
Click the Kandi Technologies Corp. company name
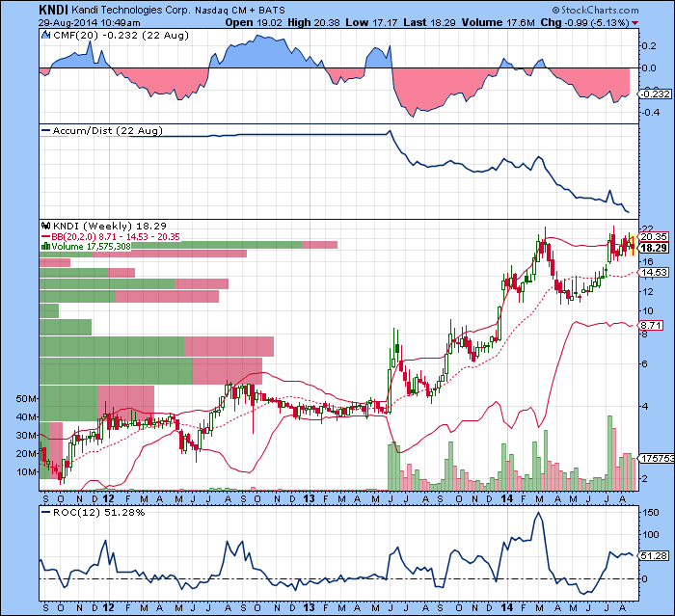pos(129,10)
